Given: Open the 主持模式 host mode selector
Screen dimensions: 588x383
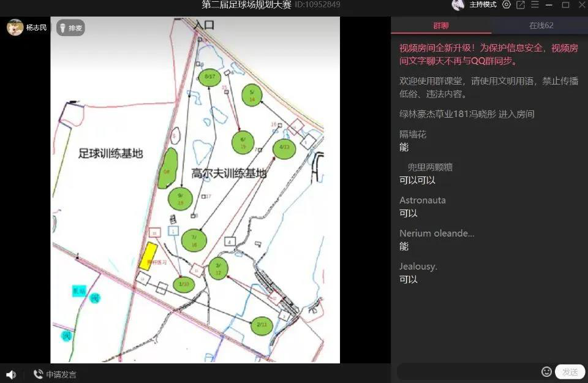Looking at the screenshot, I should click(x=483, y=5).
